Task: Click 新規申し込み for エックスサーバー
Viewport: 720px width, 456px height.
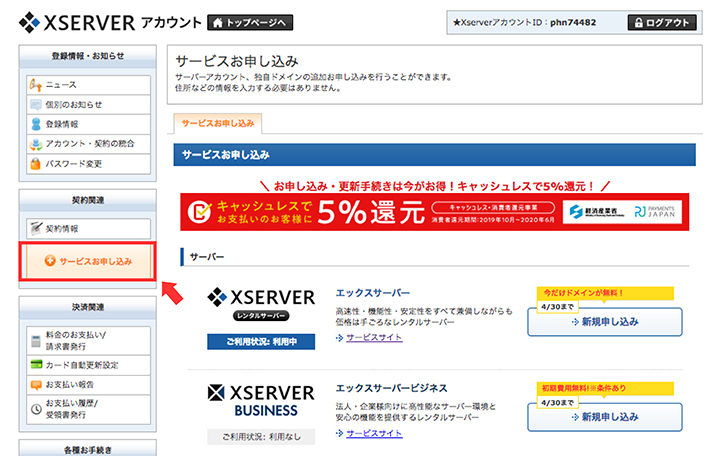Action: pyautogui.click(x=605, y=322)
